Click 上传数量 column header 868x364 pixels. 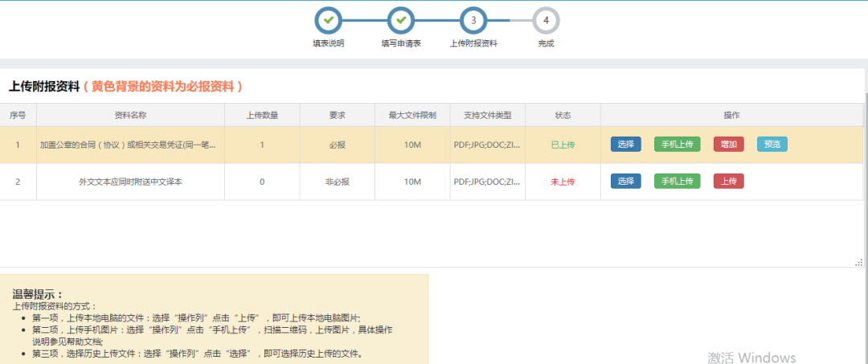(x=262, y=115)
